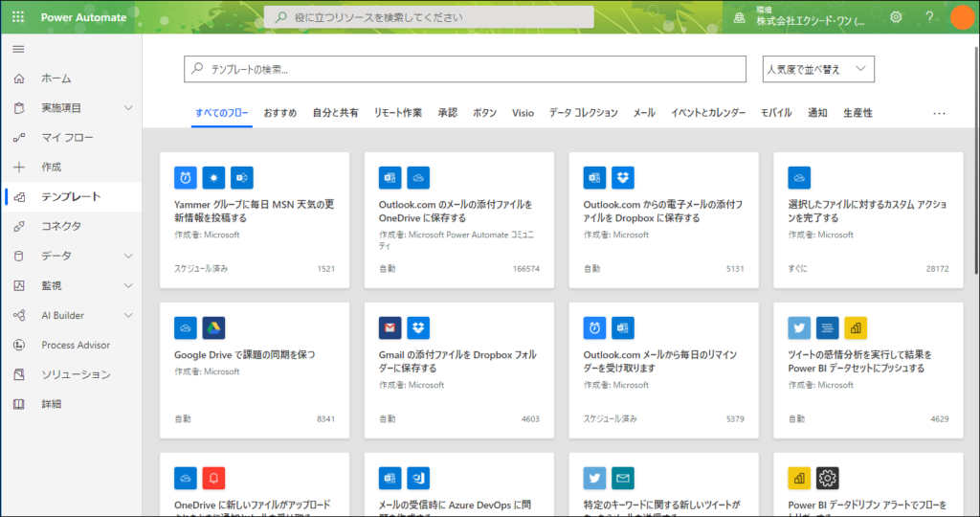Viewport: 980px width, 517px height.
Task: Click the 監視 monitor icon in the sidebar
Action: pos(19,285)
